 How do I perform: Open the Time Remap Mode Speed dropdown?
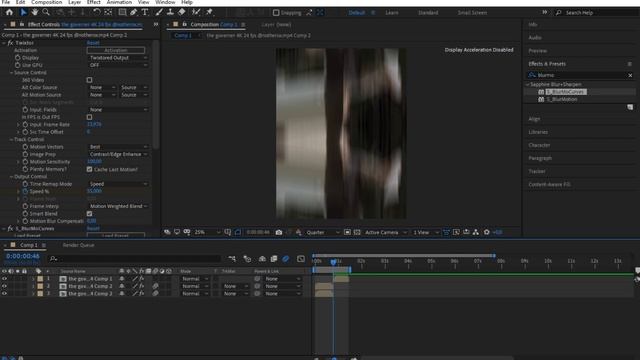[x=118, y=184]
